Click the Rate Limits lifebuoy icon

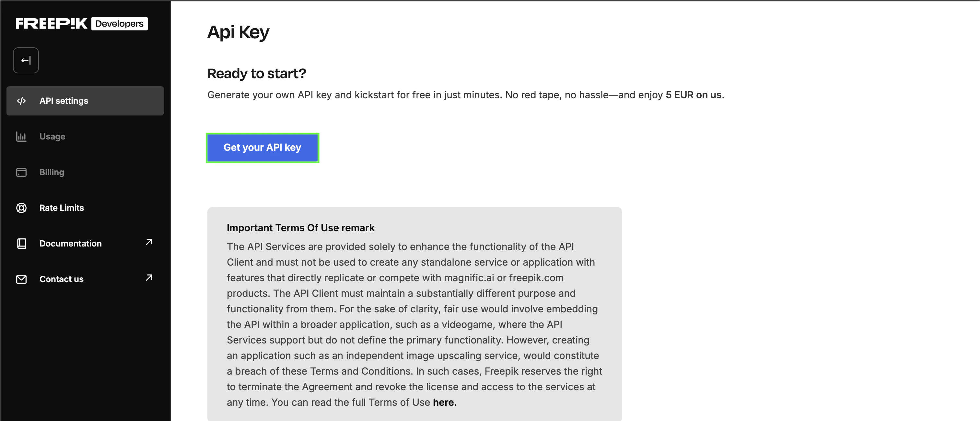pos(21,208)
